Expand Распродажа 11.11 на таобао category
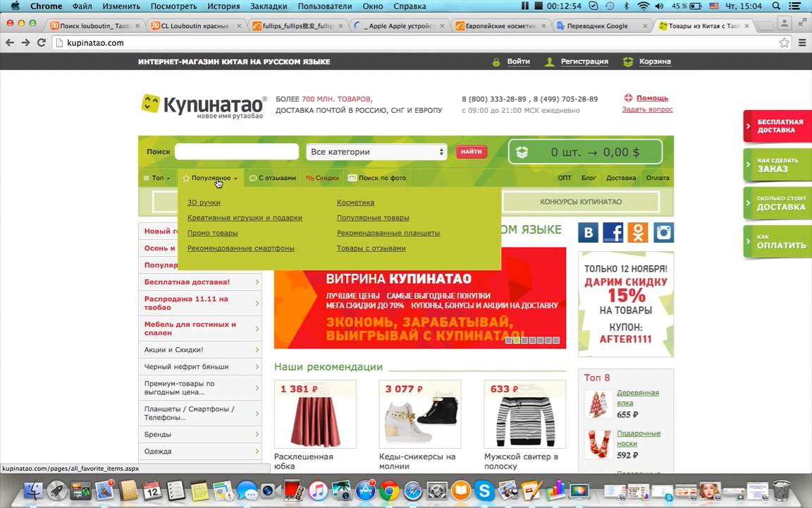The width and height of the screenshot is (812, 508). (x=200, y=303)
